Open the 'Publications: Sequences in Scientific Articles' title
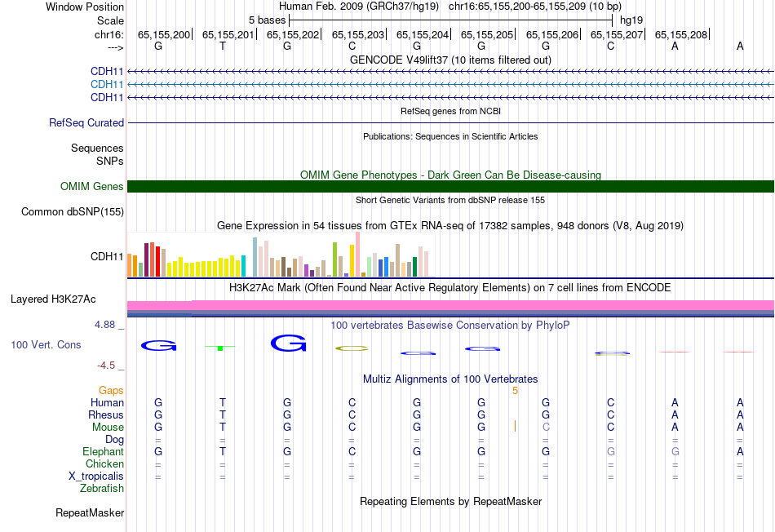This screenshot has width=775, height=532. (x=450, y=136)
